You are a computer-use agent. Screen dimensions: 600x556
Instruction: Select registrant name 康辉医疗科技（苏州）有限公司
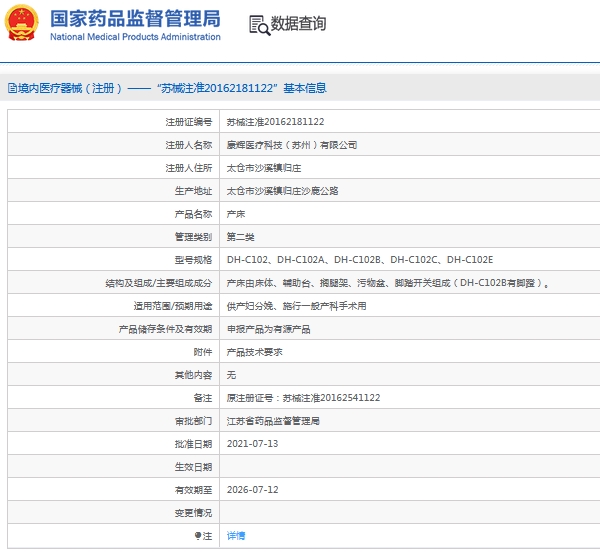click(292, 145)
